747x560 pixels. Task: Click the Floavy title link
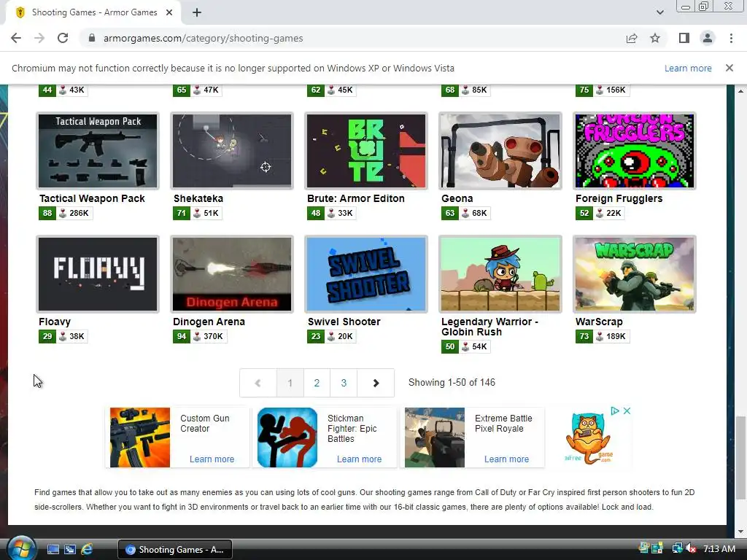[54, 322]
